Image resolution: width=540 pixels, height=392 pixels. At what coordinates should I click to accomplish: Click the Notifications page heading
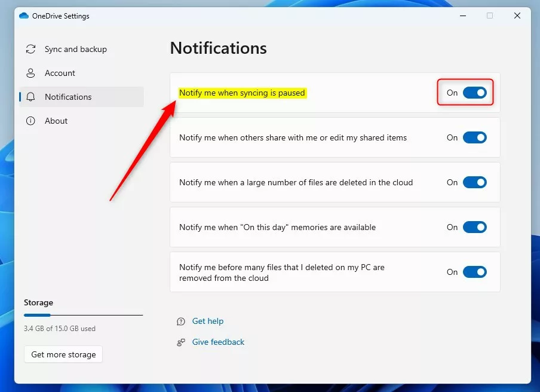[219, 48]
